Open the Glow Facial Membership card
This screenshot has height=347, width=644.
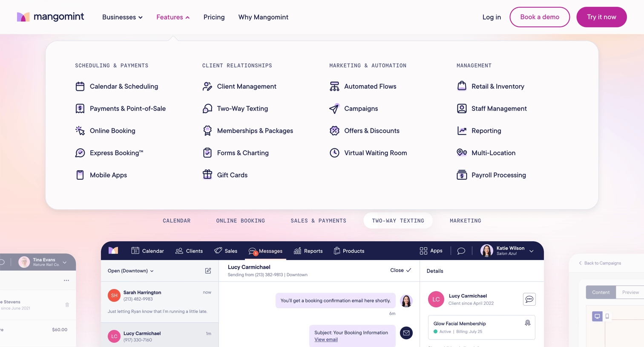(481, 327)
